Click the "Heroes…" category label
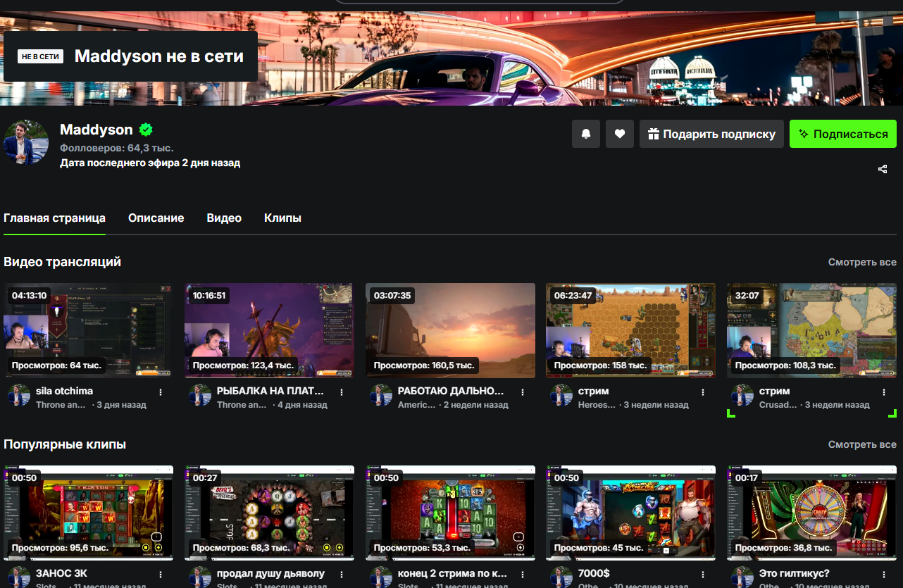Screen dimensions: 903x588 coord(598,405)
